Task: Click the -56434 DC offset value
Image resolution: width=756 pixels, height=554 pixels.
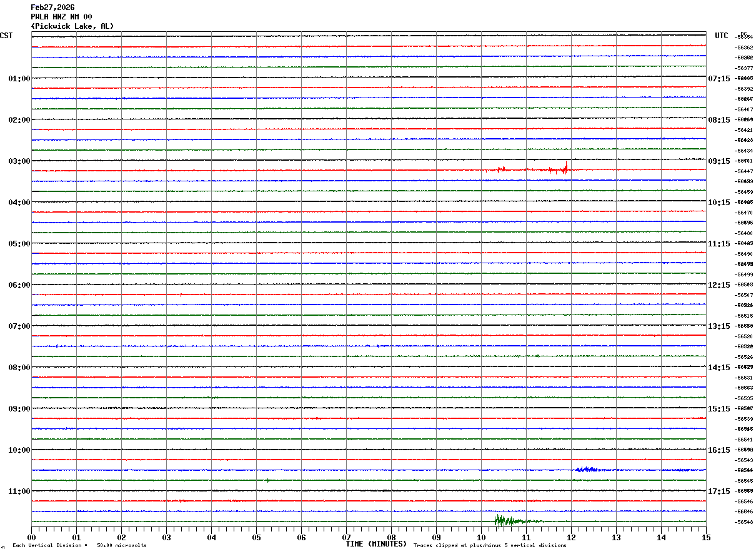Action: point(744,151)
